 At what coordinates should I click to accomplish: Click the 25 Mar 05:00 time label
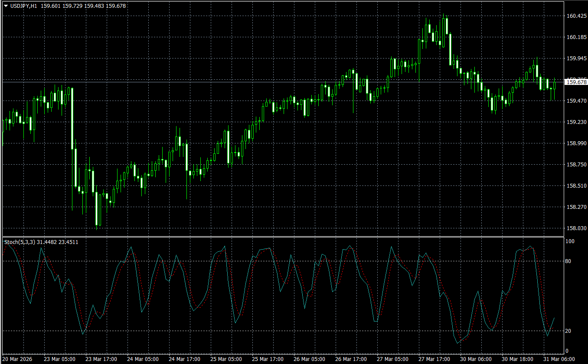(226, 359)
